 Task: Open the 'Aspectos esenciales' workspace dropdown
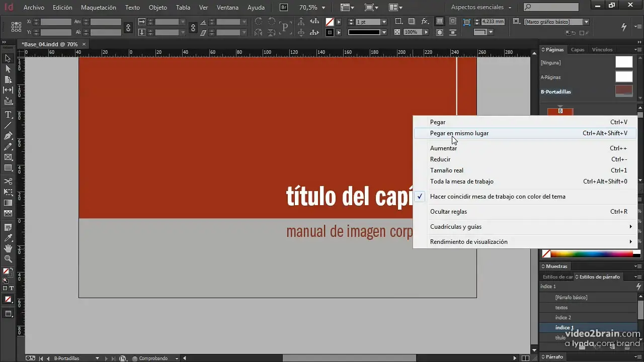click(481, 8)
